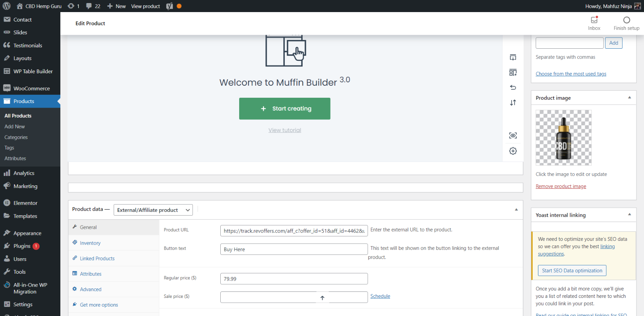Open Templates in the sidebar
Viewport: 644px width, 316px height.
tap(30, 216)
